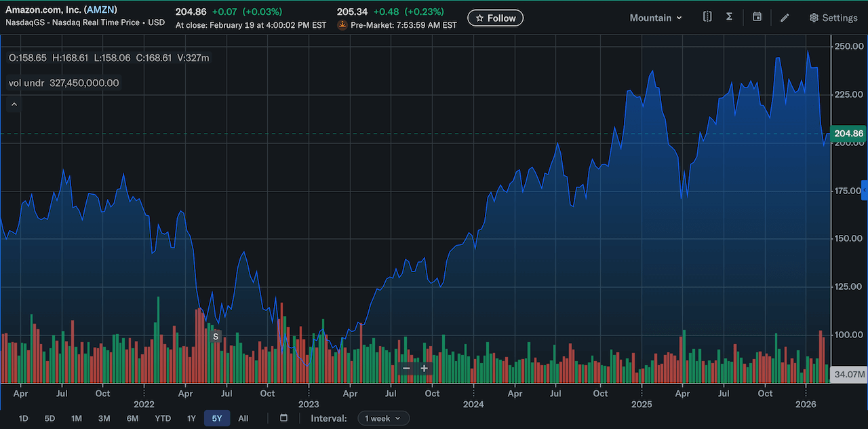Image resolution: width=868 pixels, height=429 pixels.
Task: Open the Sigma indicators icon
Action: 729,16
